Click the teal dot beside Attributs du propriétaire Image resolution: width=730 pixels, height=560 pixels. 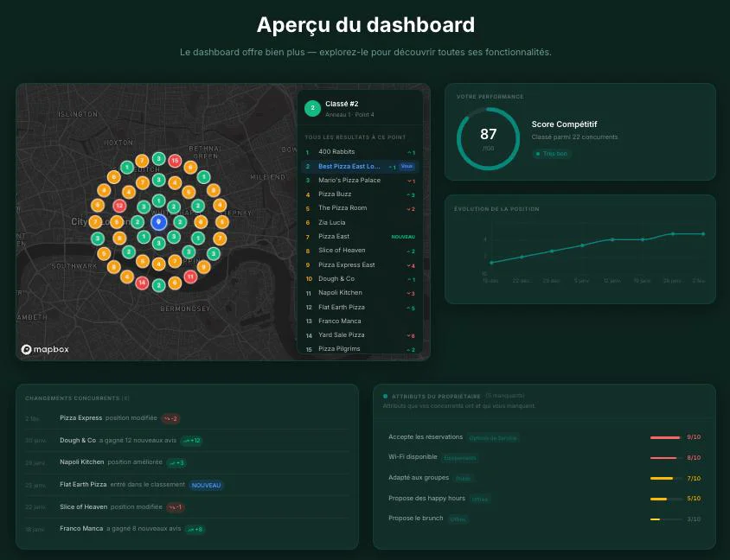click(x=383, y=396)
